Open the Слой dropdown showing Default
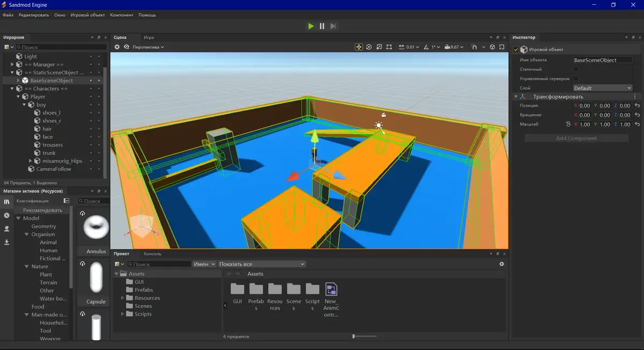Screen dimensions: 644x350 (602, 87)
